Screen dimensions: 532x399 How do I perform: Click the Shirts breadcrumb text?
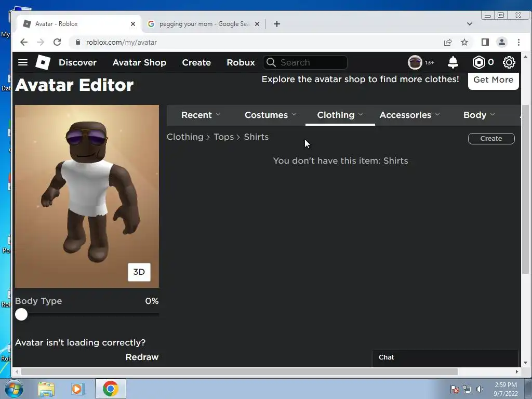click(x=256, y=137)
